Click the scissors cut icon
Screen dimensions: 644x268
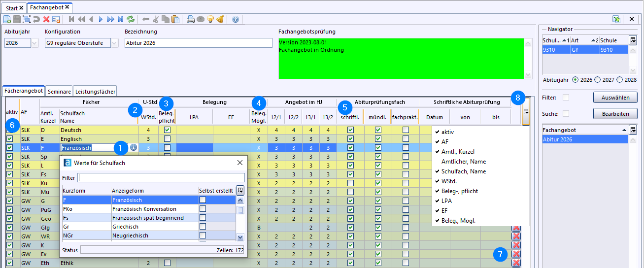tap(156, 19)
